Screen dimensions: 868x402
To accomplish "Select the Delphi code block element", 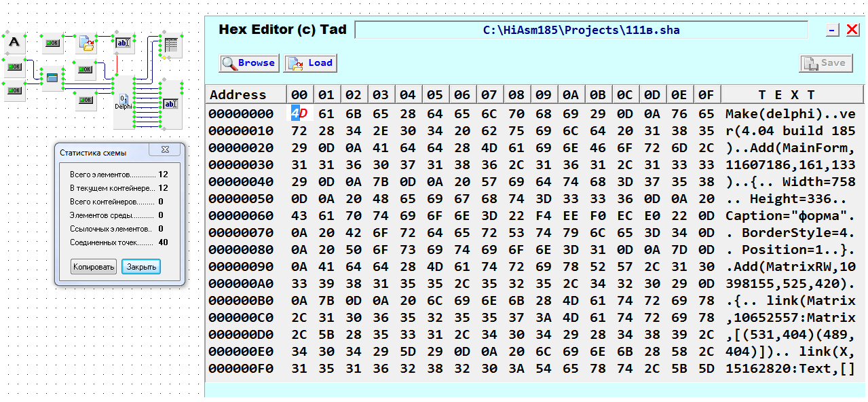I will pos(123,102).
